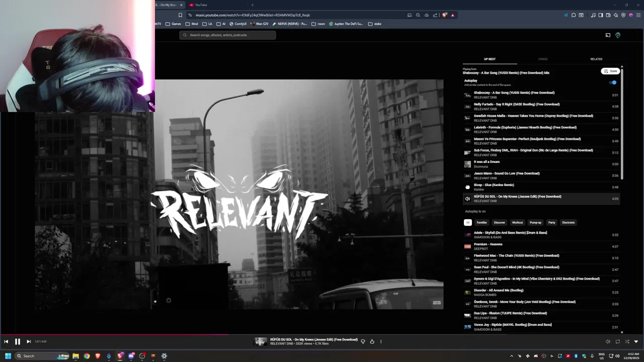This screenshot has width=644, height=362.
Task: Toggle repeat mode in player bar
Action: 617,341
